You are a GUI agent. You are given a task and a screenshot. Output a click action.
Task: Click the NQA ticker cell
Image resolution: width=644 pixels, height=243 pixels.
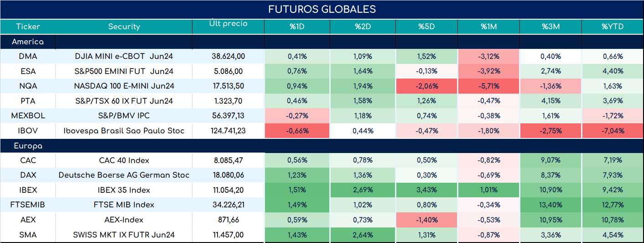(x=28, y=86)
